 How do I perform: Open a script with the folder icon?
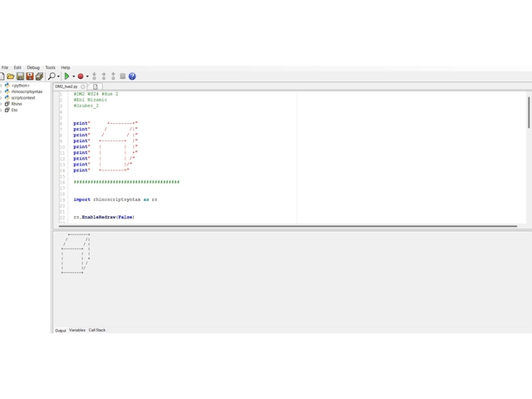tap(11, 76)
